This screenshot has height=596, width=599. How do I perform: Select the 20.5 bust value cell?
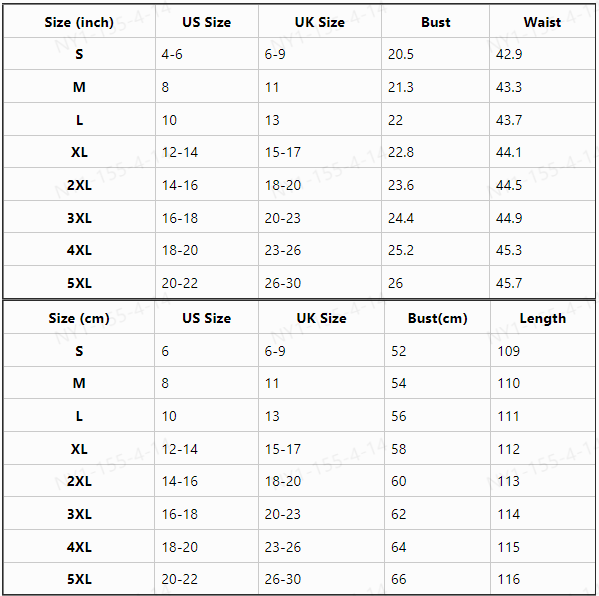[435, 54]
